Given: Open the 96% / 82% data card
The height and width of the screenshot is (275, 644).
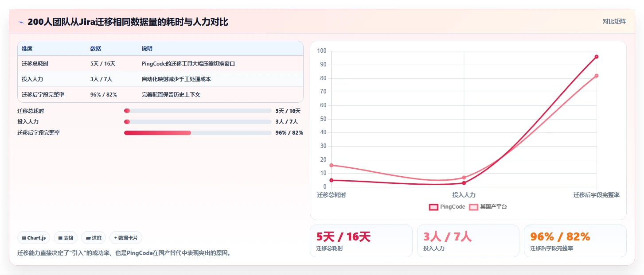Looking at the screenshot, I should [575, 241].
